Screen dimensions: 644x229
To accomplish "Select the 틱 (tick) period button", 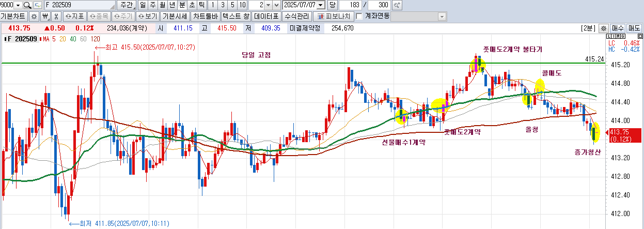I will tap(201, 5).
